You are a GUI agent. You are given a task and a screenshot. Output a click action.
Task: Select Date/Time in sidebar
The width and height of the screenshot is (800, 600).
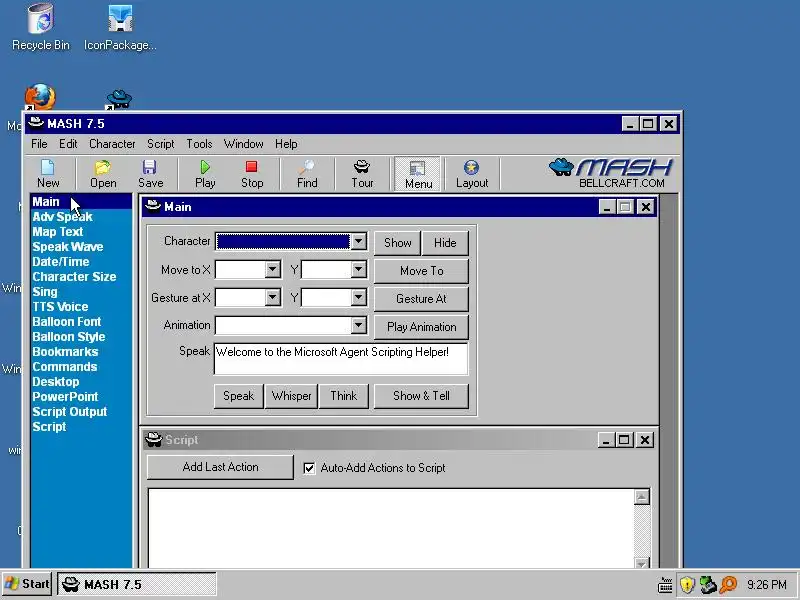61,262
